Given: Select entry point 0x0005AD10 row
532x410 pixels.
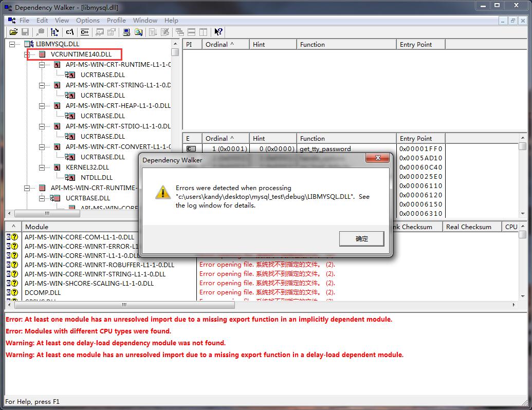Looking at the screenshot, I should 420,158.
